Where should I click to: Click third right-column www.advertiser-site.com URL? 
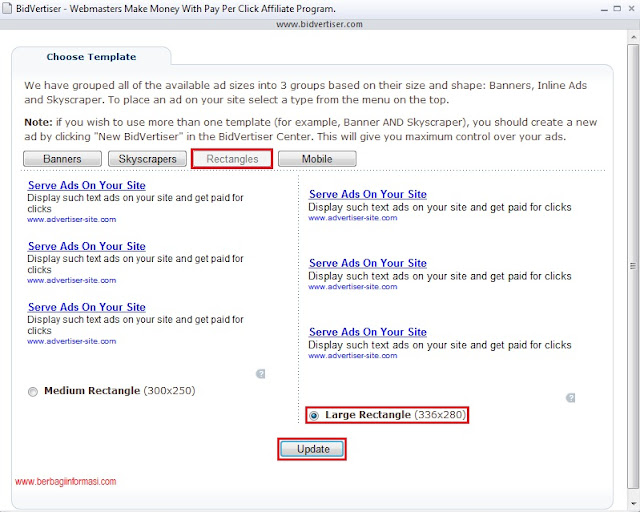point(353,356)
